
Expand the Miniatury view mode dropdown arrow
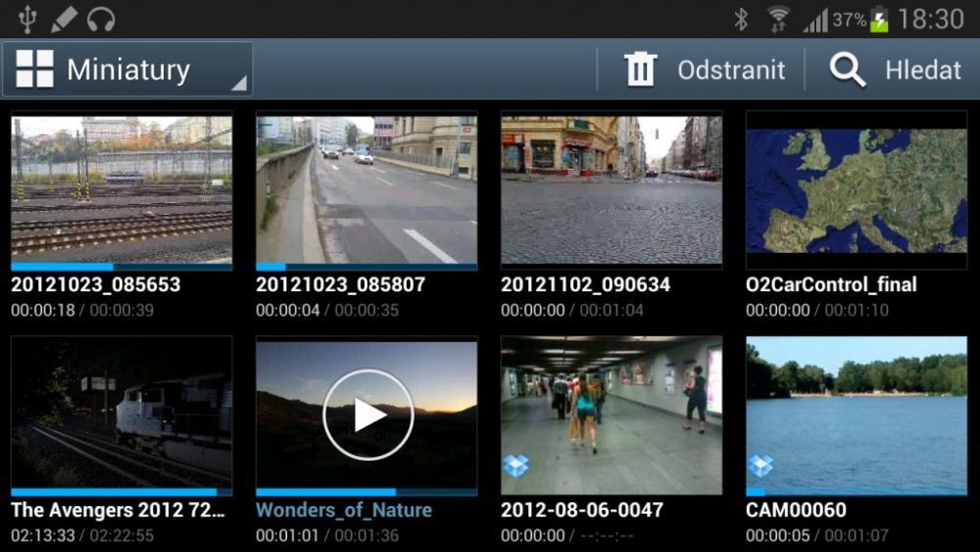point(238,84)
